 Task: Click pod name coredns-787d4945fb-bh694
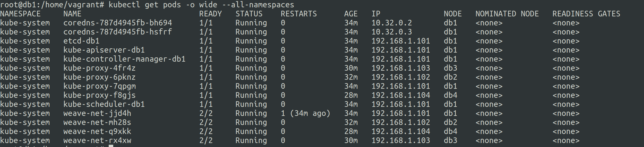click(x=117, y=23)
